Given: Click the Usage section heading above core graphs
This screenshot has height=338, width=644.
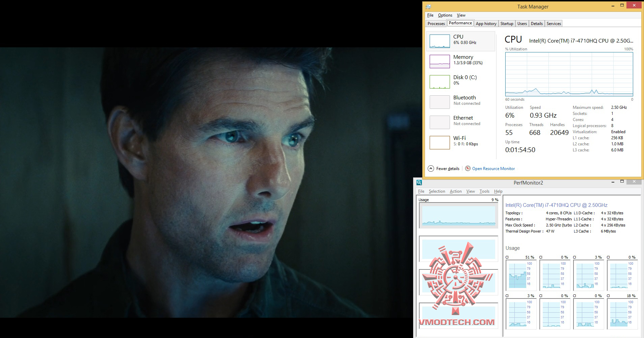Looking at the screenshot, I should click(x=512, y=248).
